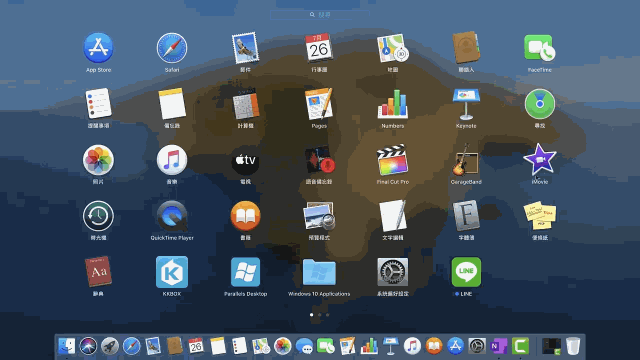Open Notes from the Dock
Image resolution: width=640 pixels, height=360 pixels.
click(218, 346)
